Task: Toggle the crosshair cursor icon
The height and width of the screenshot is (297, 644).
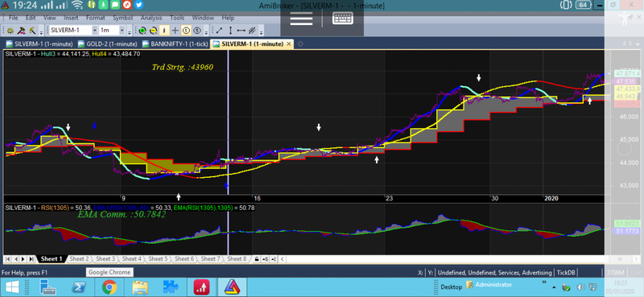Action: point(175,31)
